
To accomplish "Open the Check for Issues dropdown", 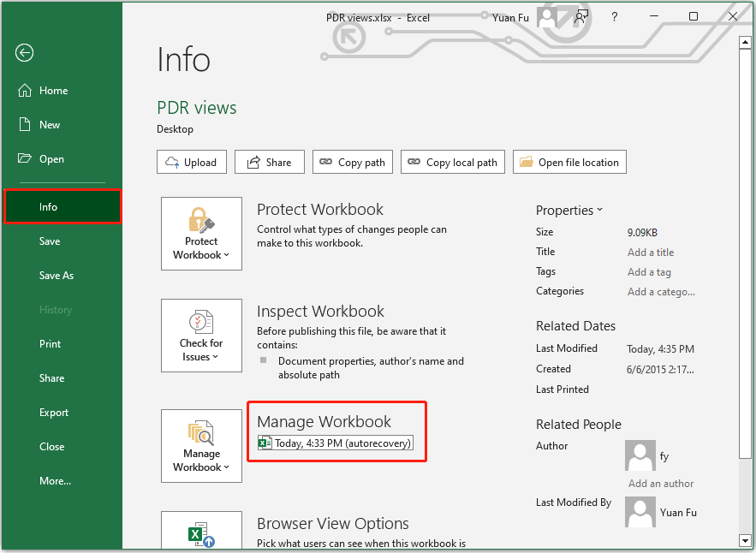I will (201, 336).
